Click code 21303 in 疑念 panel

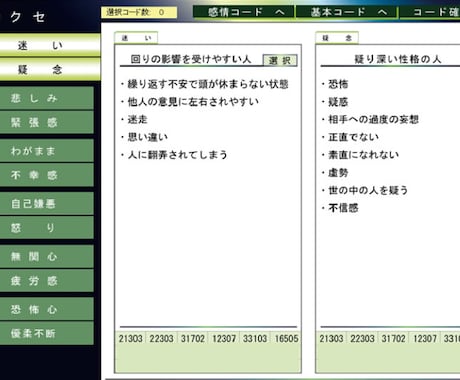331,339
